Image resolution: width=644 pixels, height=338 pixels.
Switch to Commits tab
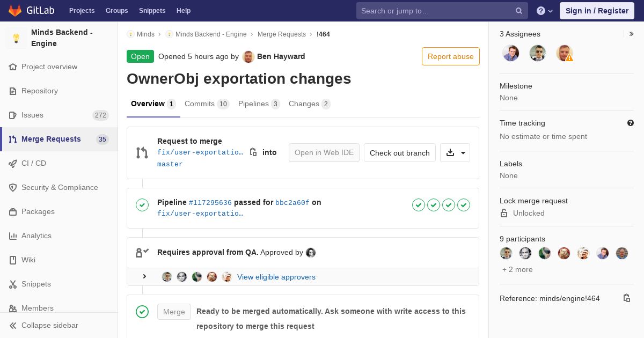coord(207,104)
